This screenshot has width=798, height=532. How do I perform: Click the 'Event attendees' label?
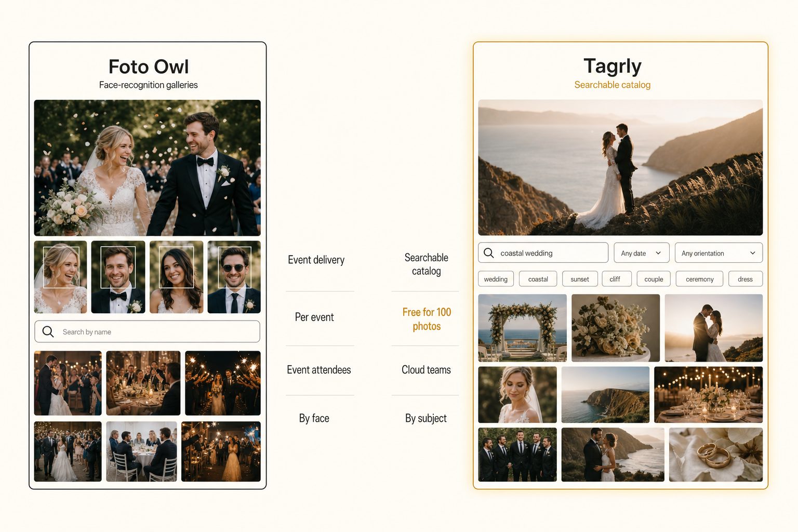click(x=319, y=370)
